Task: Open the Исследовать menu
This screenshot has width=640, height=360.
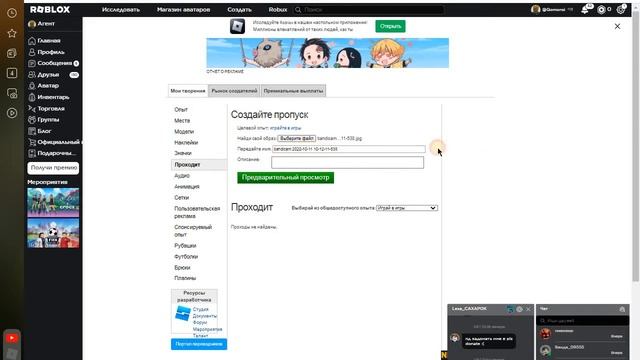Action: pyautogui.click(x=121, y=9)
